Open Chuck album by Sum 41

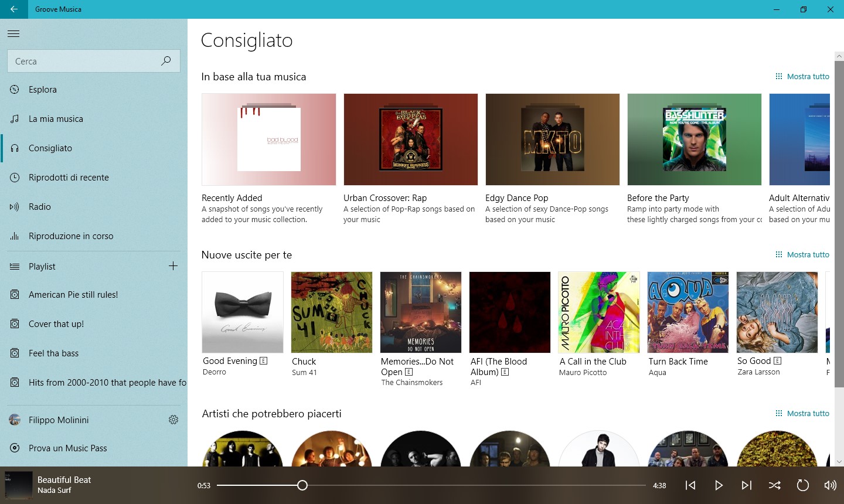pos(332,324)
